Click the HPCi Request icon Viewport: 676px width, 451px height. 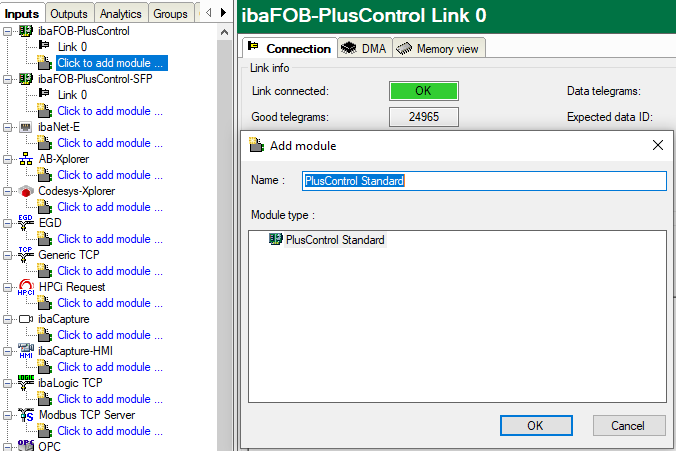pos(26,287)
